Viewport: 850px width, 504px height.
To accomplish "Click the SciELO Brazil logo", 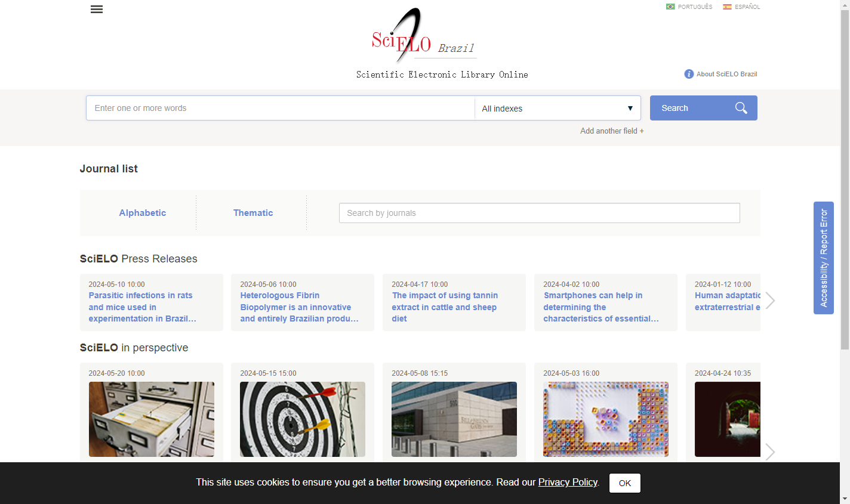I will (423, 35).
